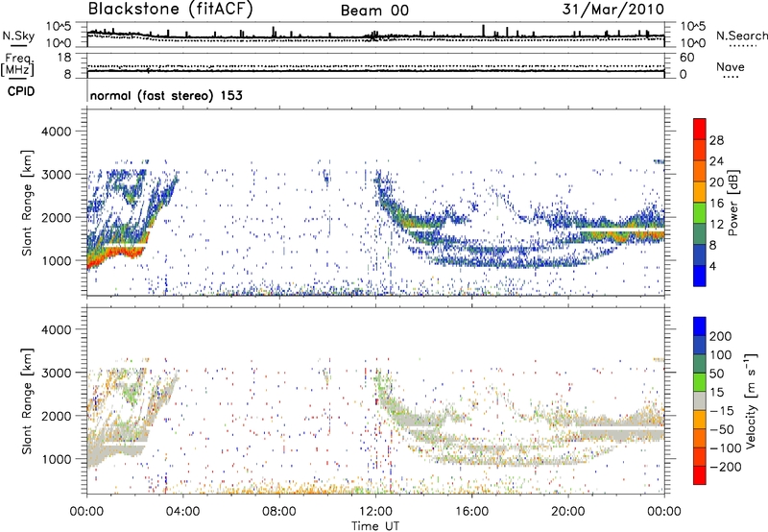
Task: Click "3000" on the power panel range axis
Action: coord(56,175)
